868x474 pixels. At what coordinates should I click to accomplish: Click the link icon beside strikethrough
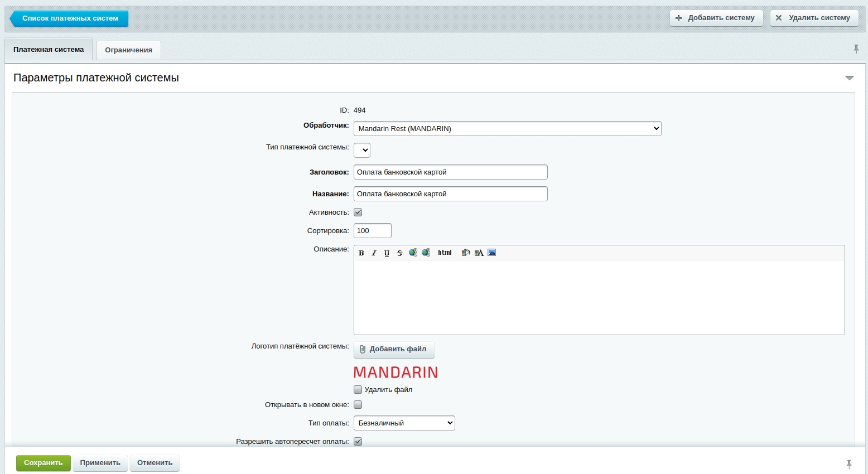pos(413,253)
